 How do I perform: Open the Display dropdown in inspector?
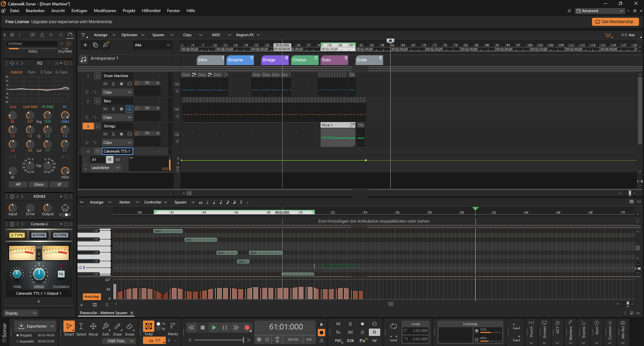point(21,313)
